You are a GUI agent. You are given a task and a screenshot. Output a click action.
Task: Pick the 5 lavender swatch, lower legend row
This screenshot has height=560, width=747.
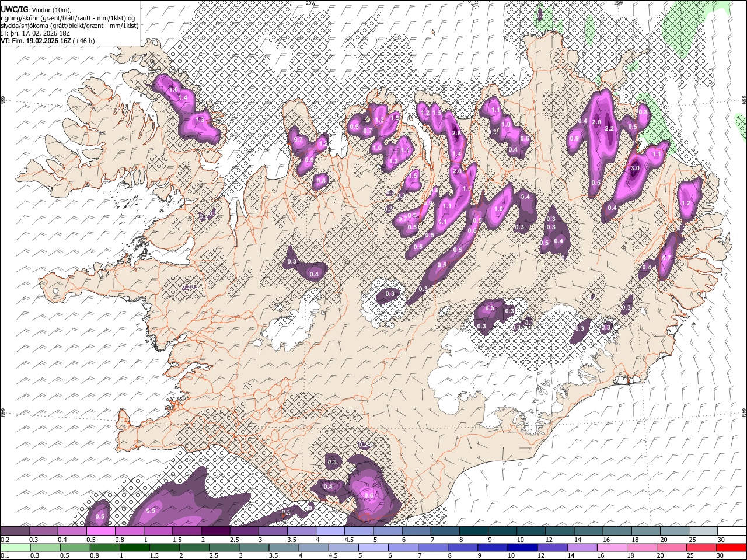(373, 547)
